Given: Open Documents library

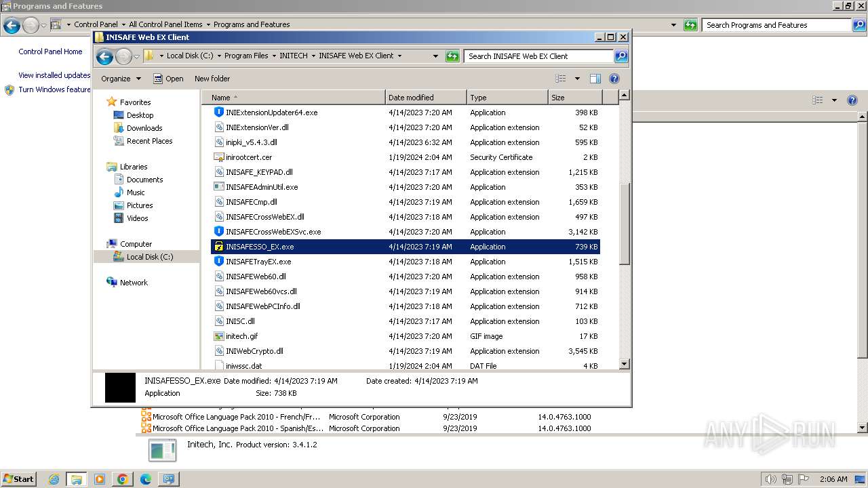Looking at the screenshot, I should [x=144, y=180].
